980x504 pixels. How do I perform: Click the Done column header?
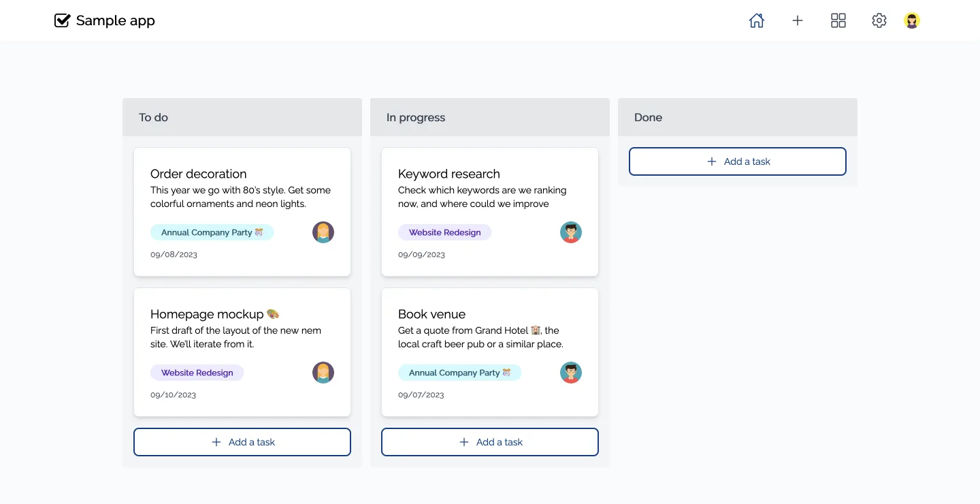pyautogui.click(x=738, y=117)
